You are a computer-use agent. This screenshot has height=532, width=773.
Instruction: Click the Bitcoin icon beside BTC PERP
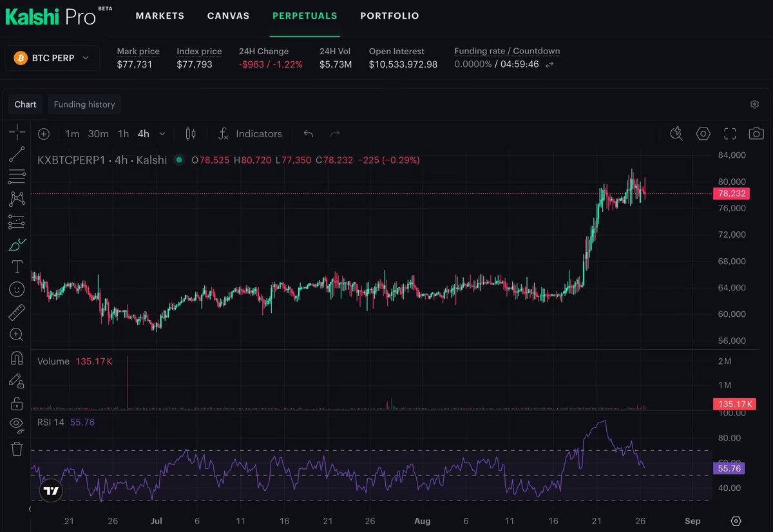[21, 58]
